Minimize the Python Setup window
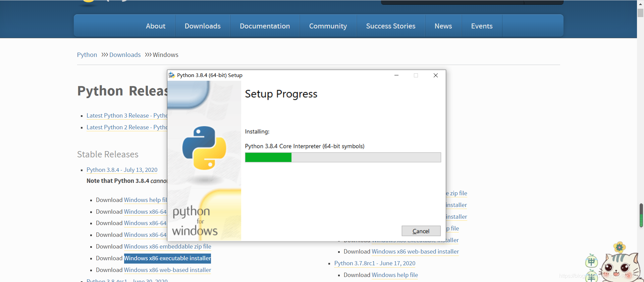This screenshot has height=282, width=644. point(396,75)
